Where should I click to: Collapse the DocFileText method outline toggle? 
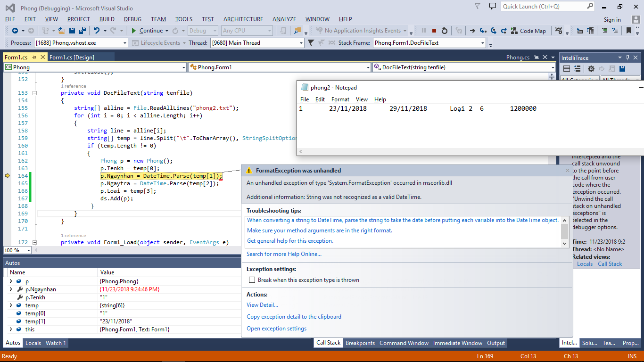[x=34, y=93]
